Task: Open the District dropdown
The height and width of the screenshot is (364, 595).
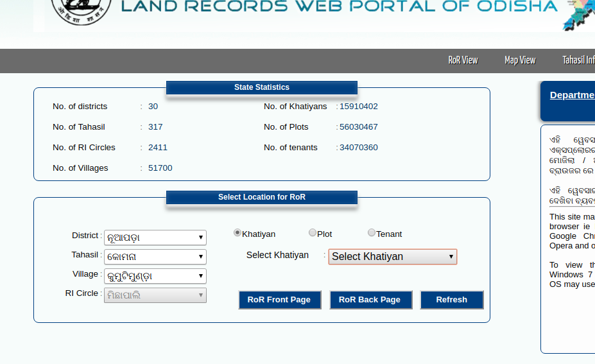Action: [155, 238]
